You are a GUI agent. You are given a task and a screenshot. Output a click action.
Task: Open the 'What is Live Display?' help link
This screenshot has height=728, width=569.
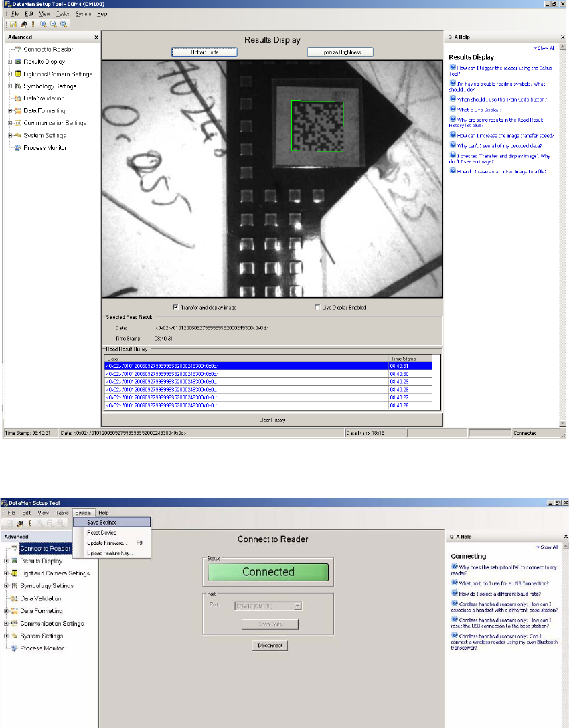479,110
